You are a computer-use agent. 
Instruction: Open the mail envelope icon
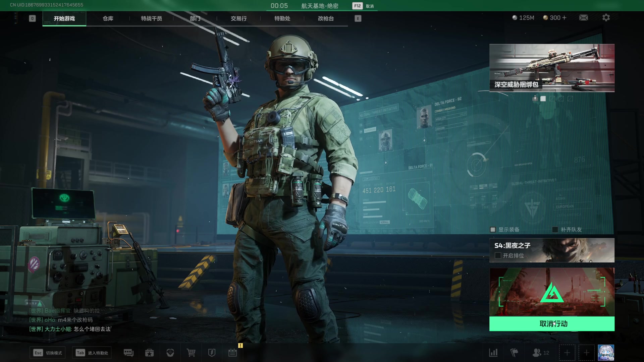point(584,17)
